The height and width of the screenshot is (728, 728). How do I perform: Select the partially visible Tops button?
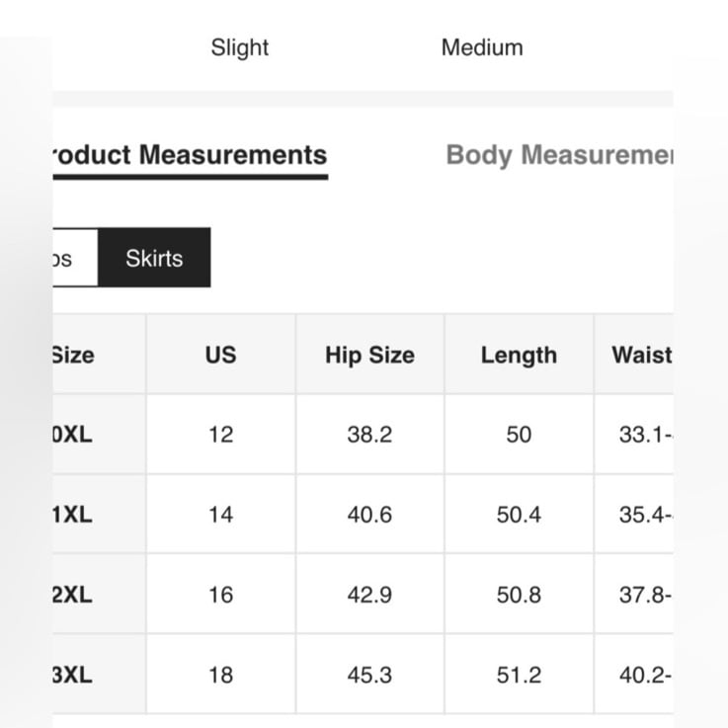[x=75, y=258]
